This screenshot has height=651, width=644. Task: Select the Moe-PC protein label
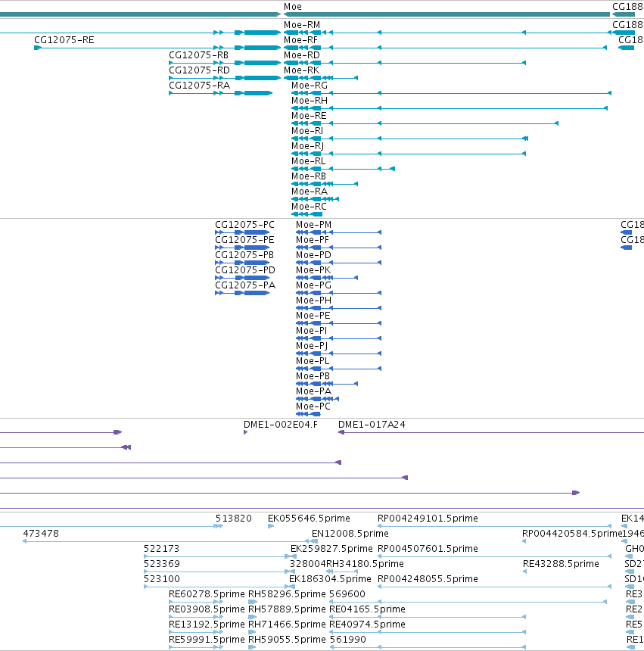(x=313, y=406)
